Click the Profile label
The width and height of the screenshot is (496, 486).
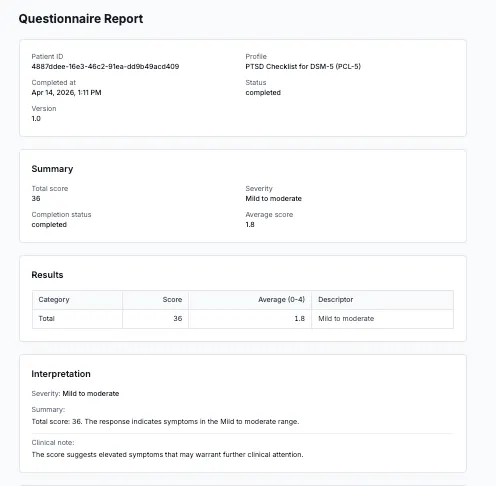coord(256,56)
